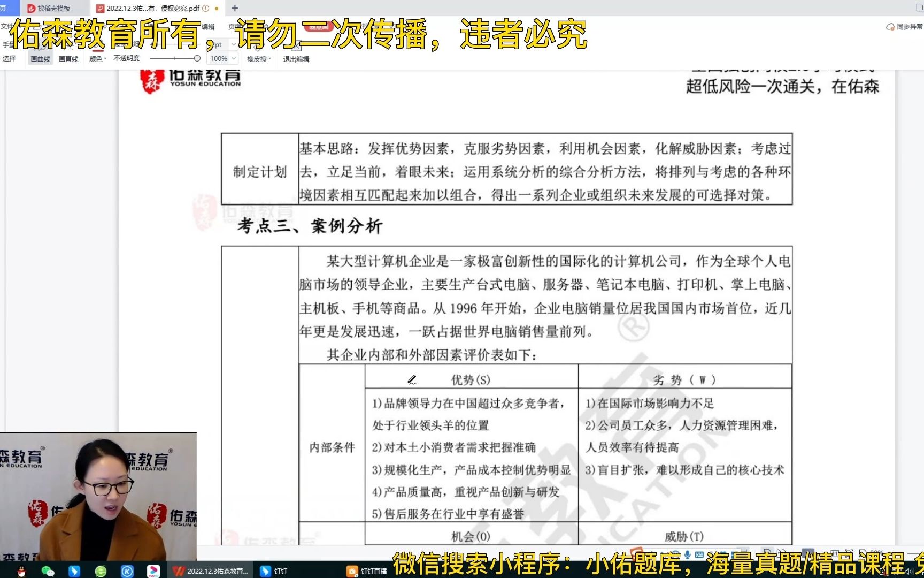
Task: Open QQ from the taskbar
Action: tap(20, 571)
